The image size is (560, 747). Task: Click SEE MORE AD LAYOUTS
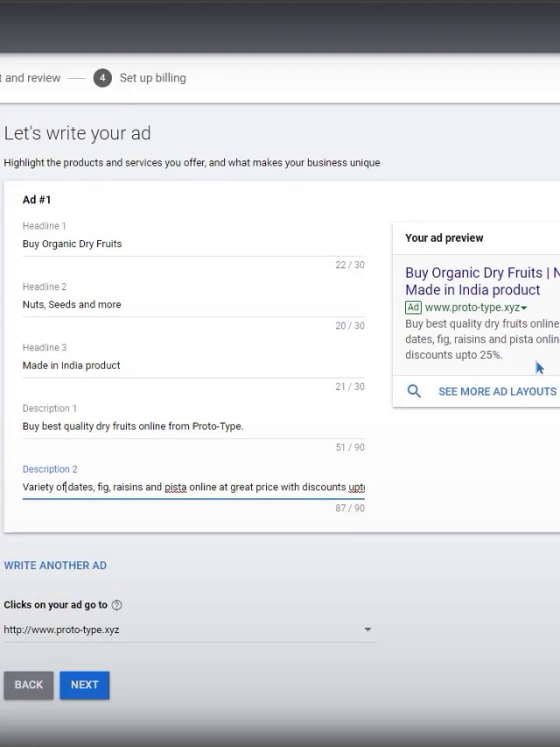(x=497, y=391)
